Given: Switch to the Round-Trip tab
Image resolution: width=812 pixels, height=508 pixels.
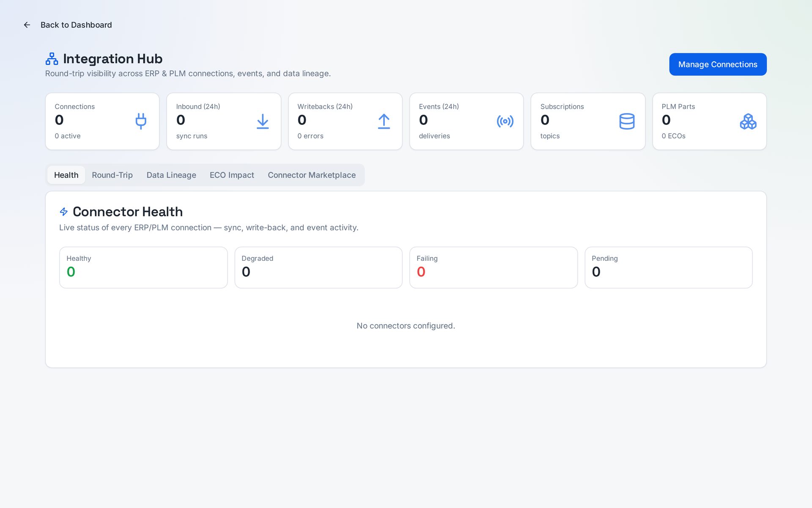Looking at the screenshot, I should [112, 175].
